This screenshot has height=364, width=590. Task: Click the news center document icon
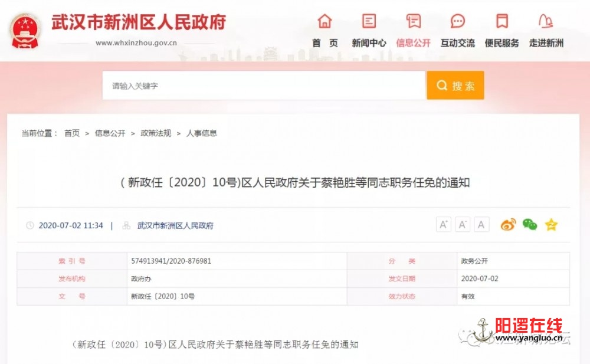point(369,21)
